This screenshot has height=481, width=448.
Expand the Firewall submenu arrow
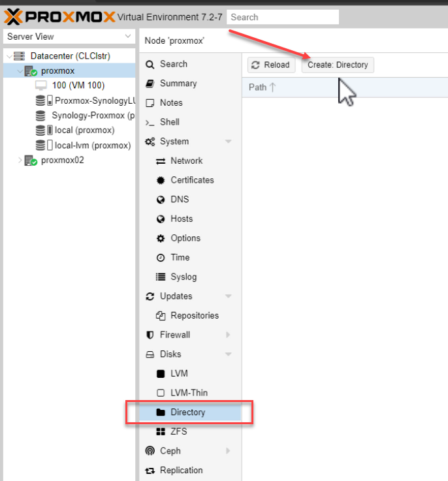(x=228, y=335)
